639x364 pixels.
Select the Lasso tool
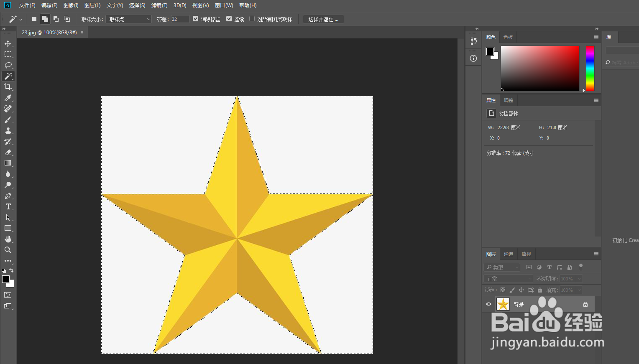click(8, 65)
